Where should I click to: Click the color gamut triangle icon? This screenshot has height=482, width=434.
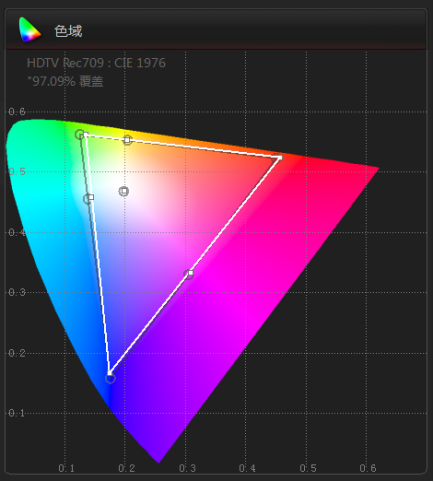tap(30, 30)
